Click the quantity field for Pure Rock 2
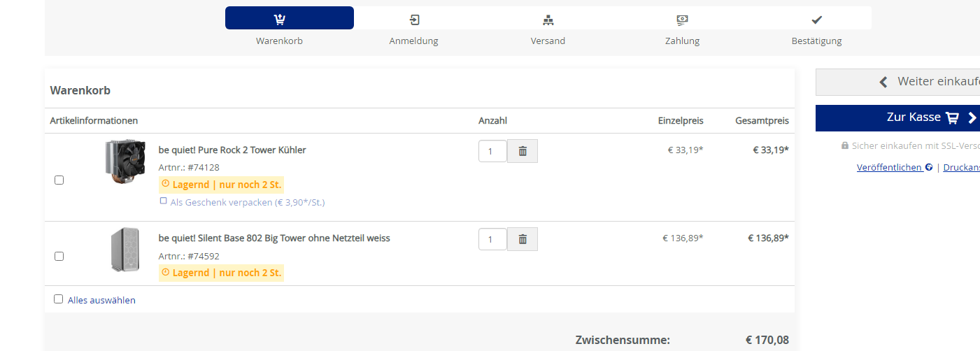Image resolution: width=980 pixels, height=351 pixels. (x=492, y=151)
